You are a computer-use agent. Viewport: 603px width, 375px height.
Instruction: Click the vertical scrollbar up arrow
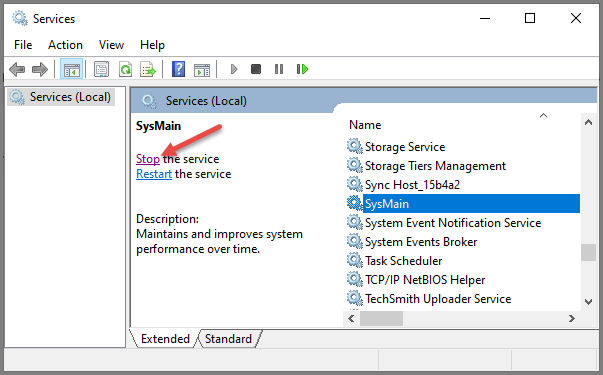pos(588,123)
